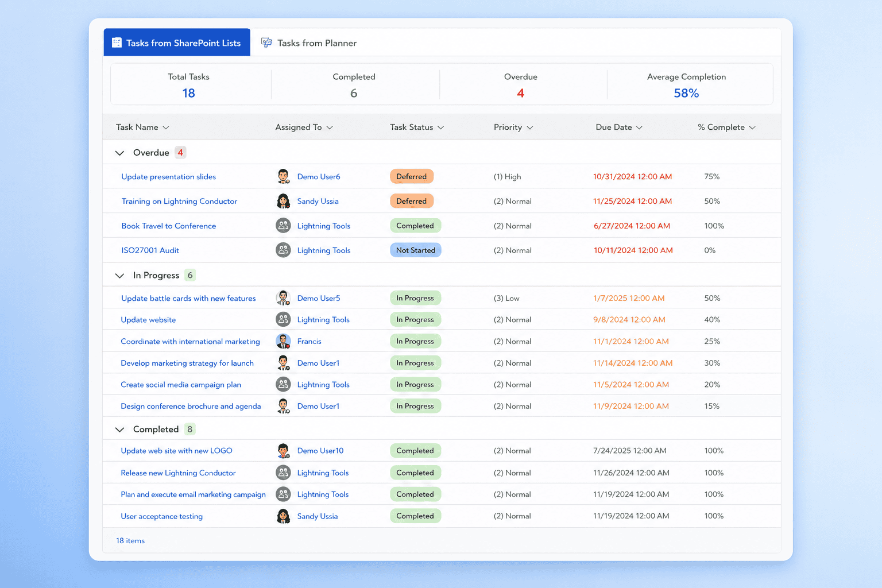Click the SharePoint Lists tab icon
882x588 pixels.
[x=117, y=42]
